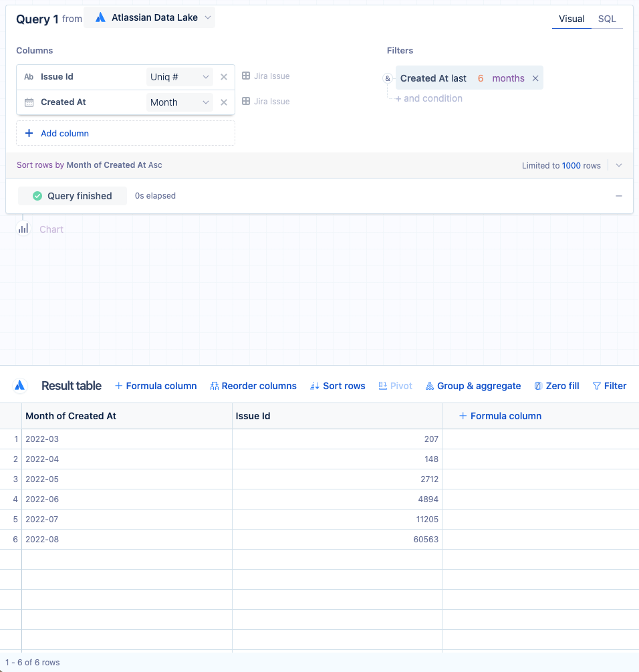639x672 pixels.
Task: Click the Query 1 title
Action: coord(37,19)
